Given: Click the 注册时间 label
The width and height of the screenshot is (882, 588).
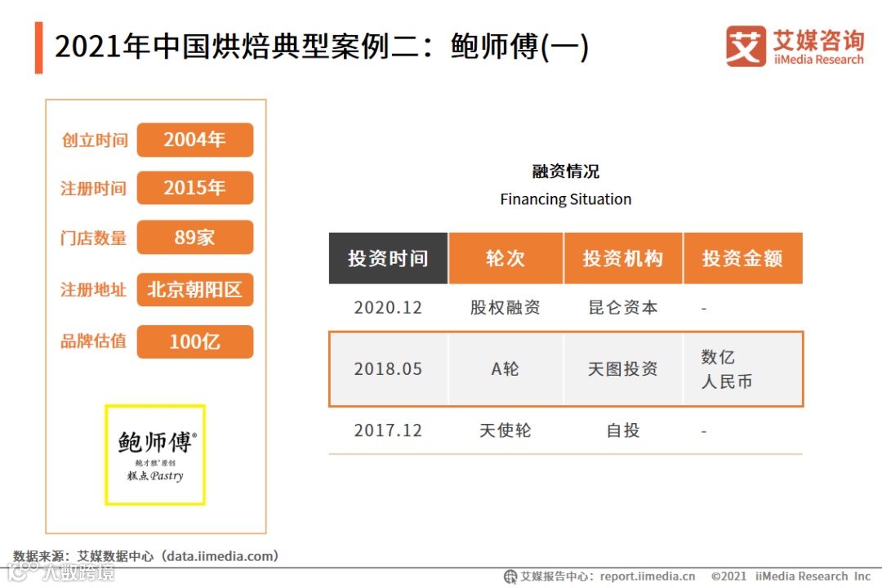Looking at the screenshot, I should tap(94, 189).
